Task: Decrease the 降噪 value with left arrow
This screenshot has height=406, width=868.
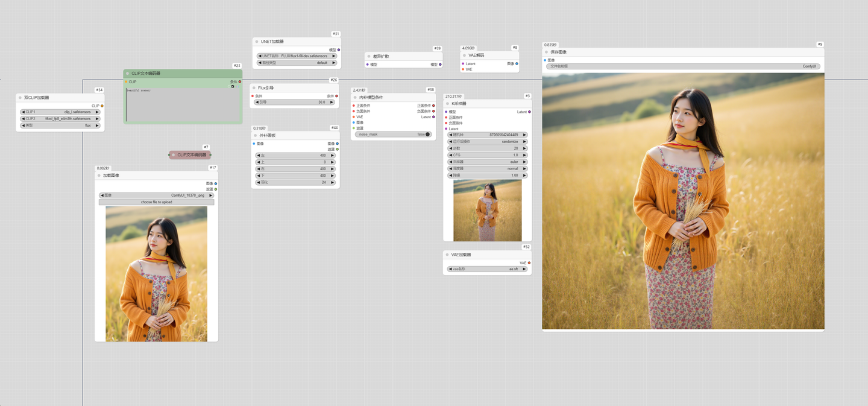Action: point(451,176)
